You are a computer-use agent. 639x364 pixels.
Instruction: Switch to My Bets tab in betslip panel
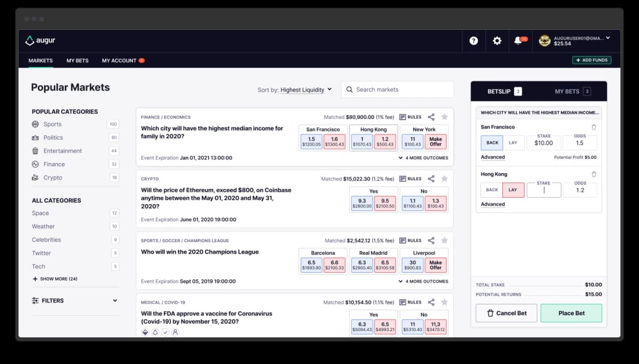click(x=572, y=91)
